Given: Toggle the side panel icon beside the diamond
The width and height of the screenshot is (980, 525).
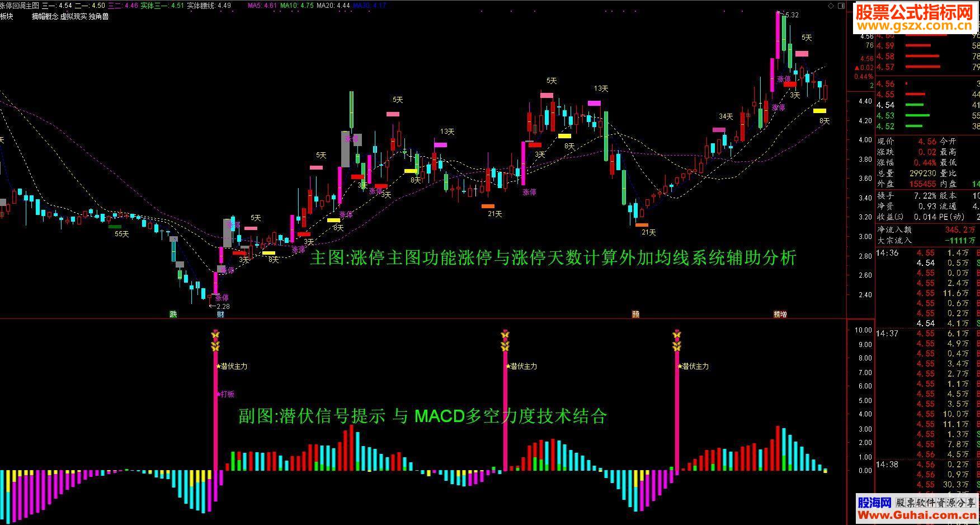Looking at the screenshot, I should click(841, 5).
